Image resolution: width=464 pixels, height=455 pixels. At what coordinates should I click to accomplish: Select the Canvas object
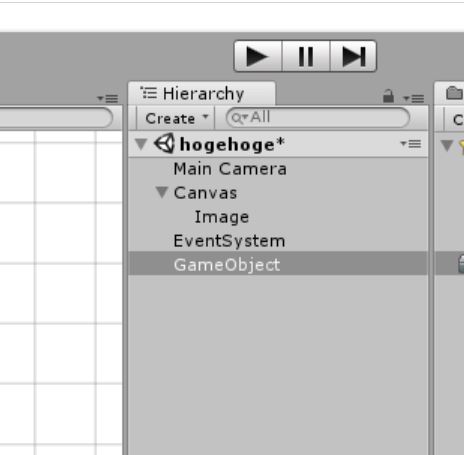pos(205,193)
